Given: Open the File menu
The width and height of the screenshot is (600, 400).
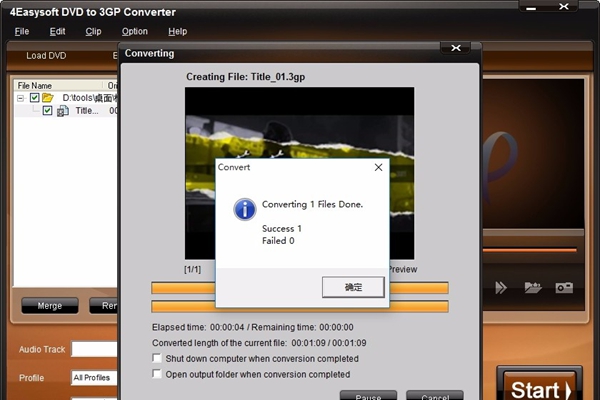Looking at the screenshot, I should coord(22,31).
